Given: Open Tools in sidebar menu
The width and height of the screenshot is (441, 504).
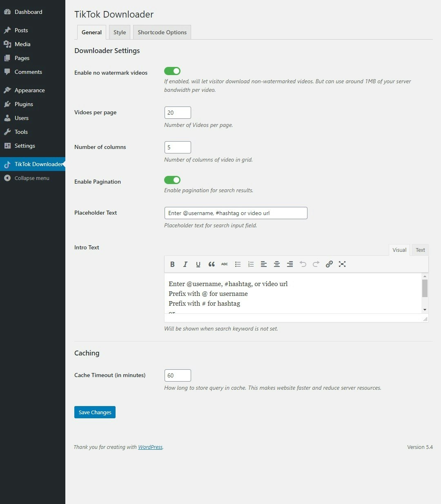Looking at the screenshot, I should (x=33, y=132).
